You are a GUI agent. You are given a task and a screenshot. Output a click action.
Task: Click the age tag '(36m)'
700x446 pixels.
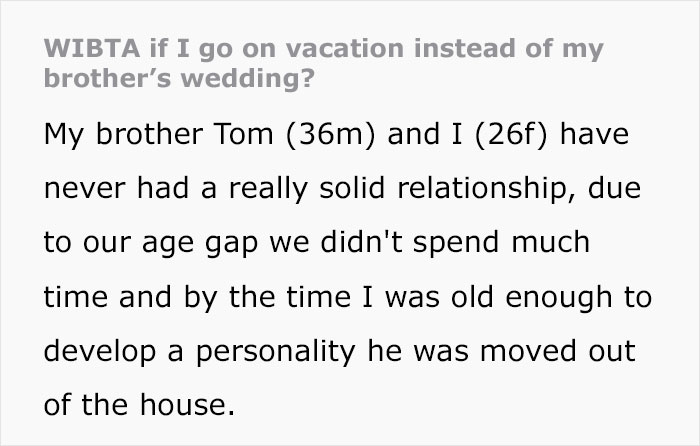click(330, 134)
